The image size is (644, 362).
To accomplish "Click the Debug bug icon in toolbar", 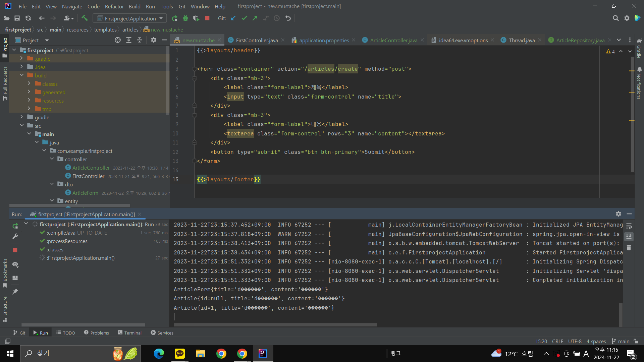I will [185, 18].
